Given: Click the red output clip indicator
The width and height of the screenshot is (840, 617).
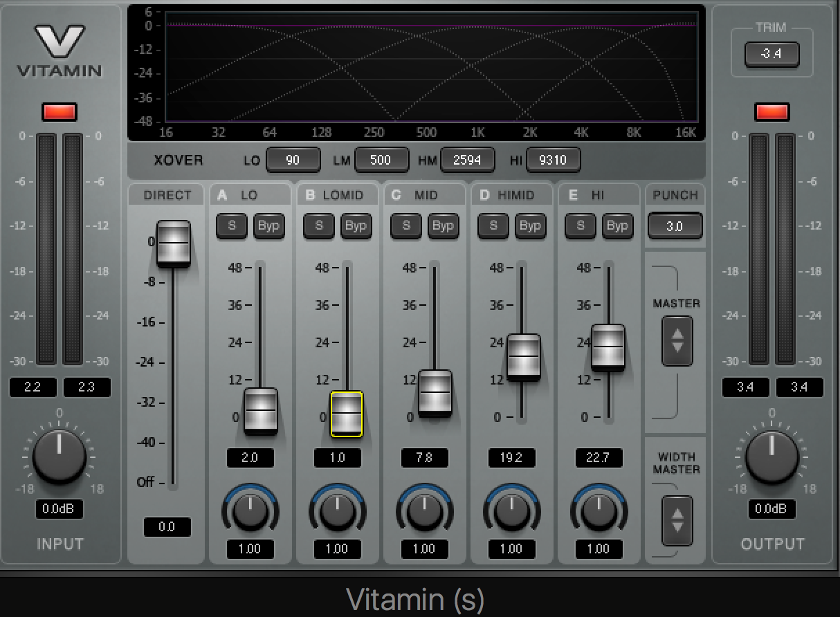Looking at the screenshot, I should pos(771,111).
